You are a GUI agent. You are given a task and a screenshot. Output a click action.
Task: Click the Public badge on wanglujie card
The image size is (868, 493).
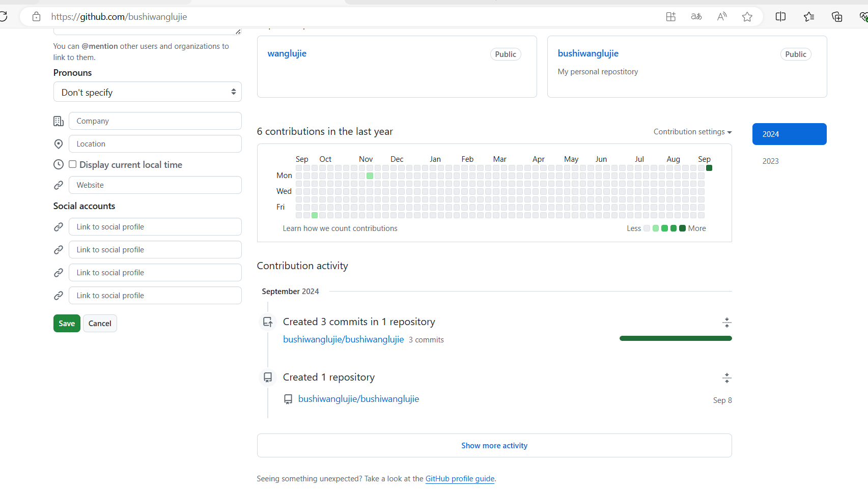[x=506, y=54]
